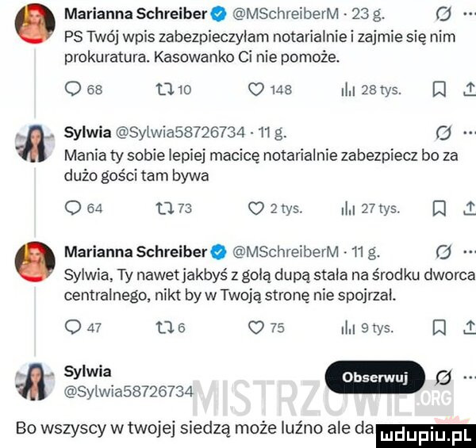This screenshot has width=476, height=448.
Task: Retweet Sylwia's post with 73 reposts
Action: [x=174, y=209]
